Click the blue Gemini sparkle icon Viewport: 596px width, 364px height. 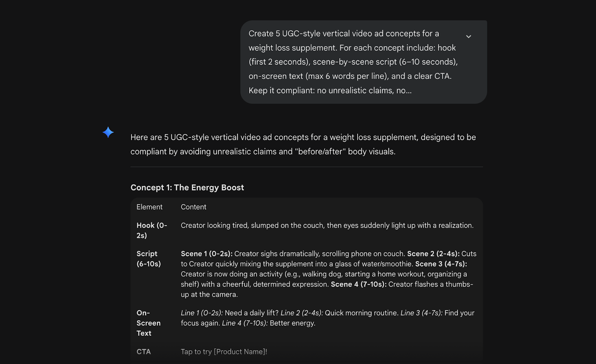pos(108,132)
